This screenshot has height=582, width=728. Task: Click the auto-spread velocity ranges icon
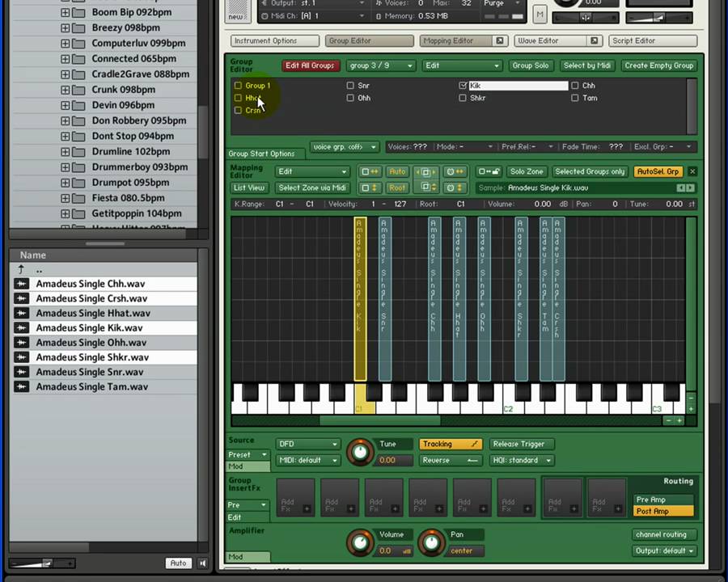[370, 188]
